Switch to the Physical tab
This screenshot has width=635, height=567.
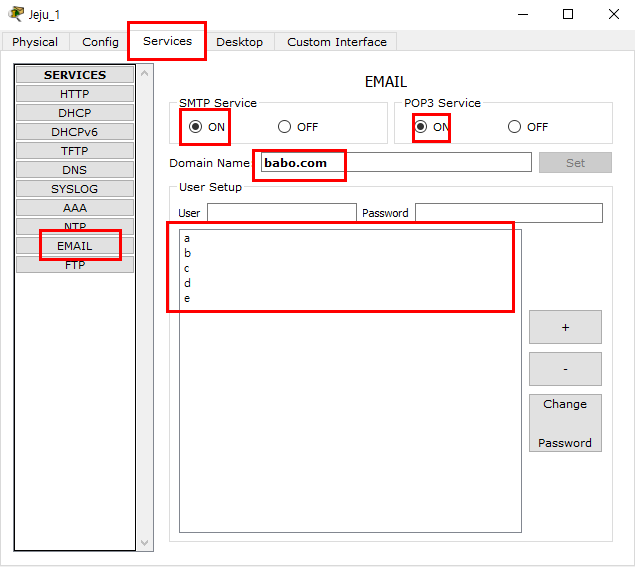pos(35,42)
